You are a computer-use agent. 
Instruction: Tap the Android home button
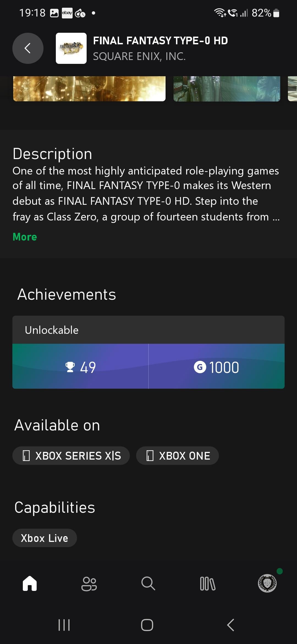[x=147, y=625]
